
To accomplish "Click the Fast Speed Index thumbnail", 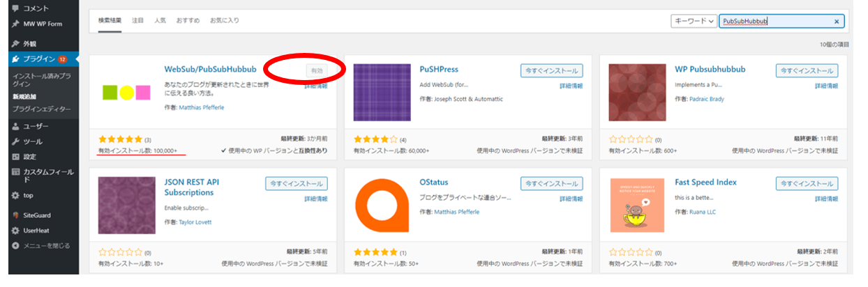I will tap(637, 205).
